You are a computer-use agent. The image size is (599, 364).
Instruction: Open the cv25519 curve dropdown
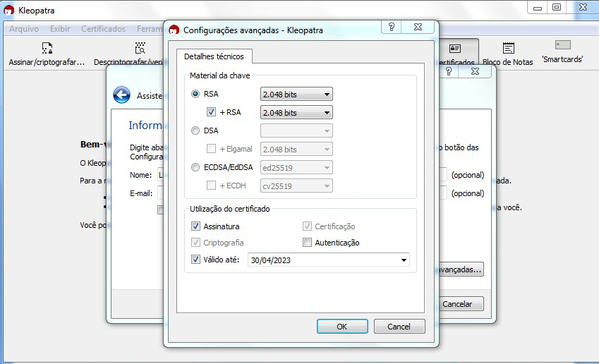(296, 186)
